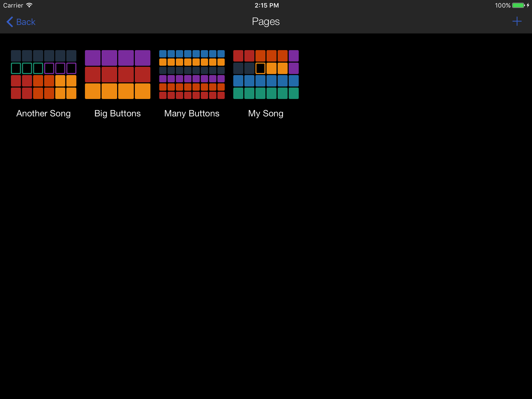Click the 2:15 PM clock display
This screenshot has width=532, height=399.
point(267,5)
